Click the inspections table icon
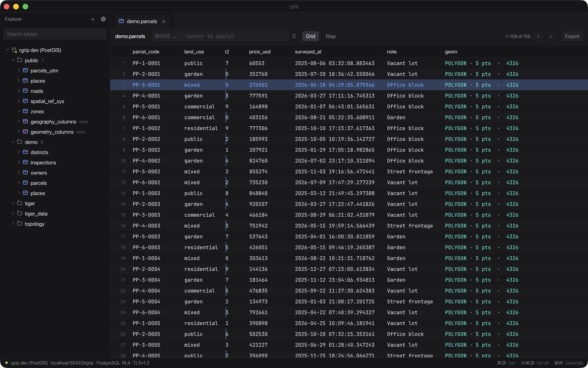This screenshot has width=588, height=368. tap(25, 162)
